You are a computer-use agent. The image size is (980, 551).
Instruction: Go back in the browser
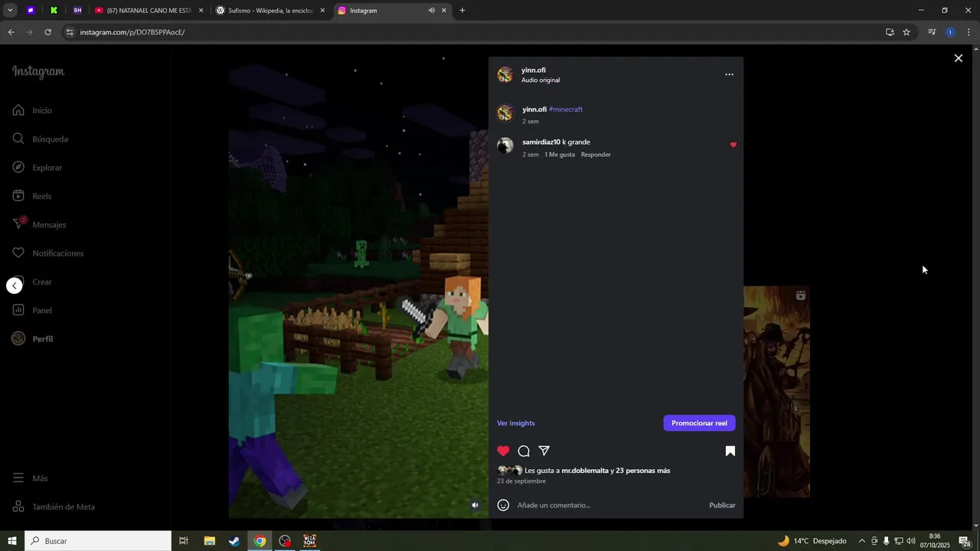tap(11, 32)
